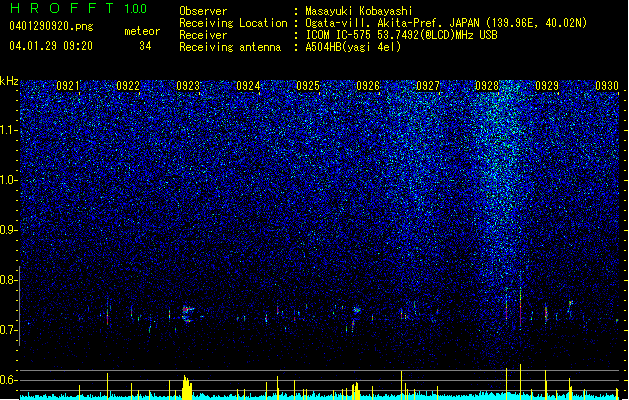Screen dimensions: 629x400
Task: Click the Observer field label
Action: click(203, 11)
